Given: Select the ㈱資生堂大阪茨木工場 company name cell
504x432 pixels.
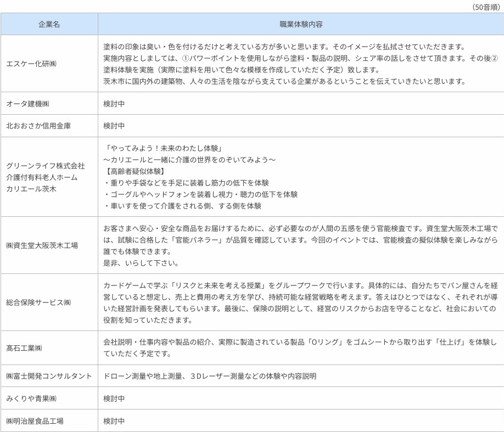Looking at the screenshot, I should (42, 245).
